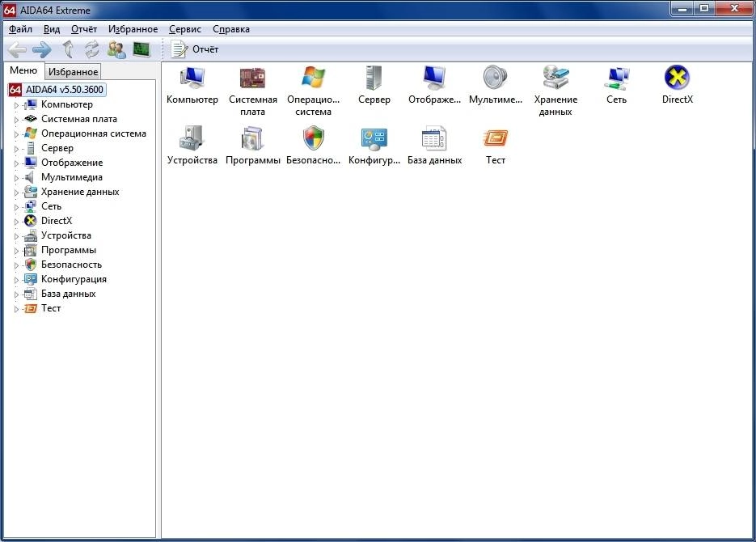Switch to the Меню sidebar tab

tap(23, 70)
